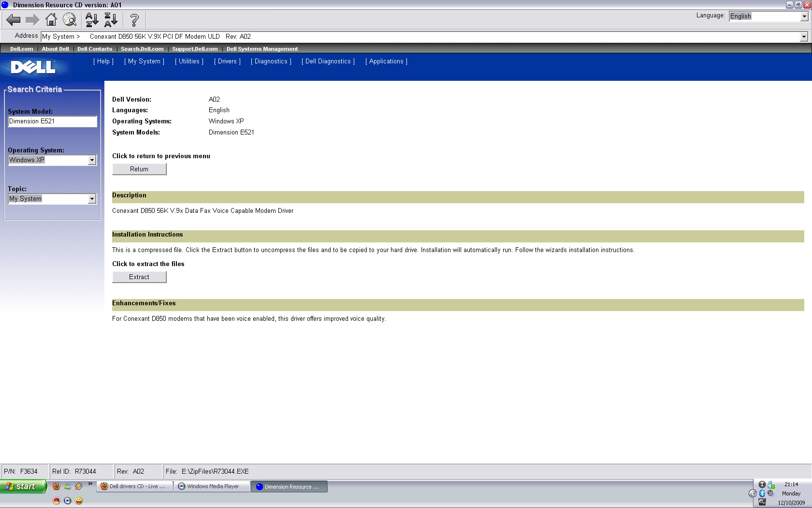Open Windows Messenger from Quick Launch

pyautogui.click(x=68, y=486)
